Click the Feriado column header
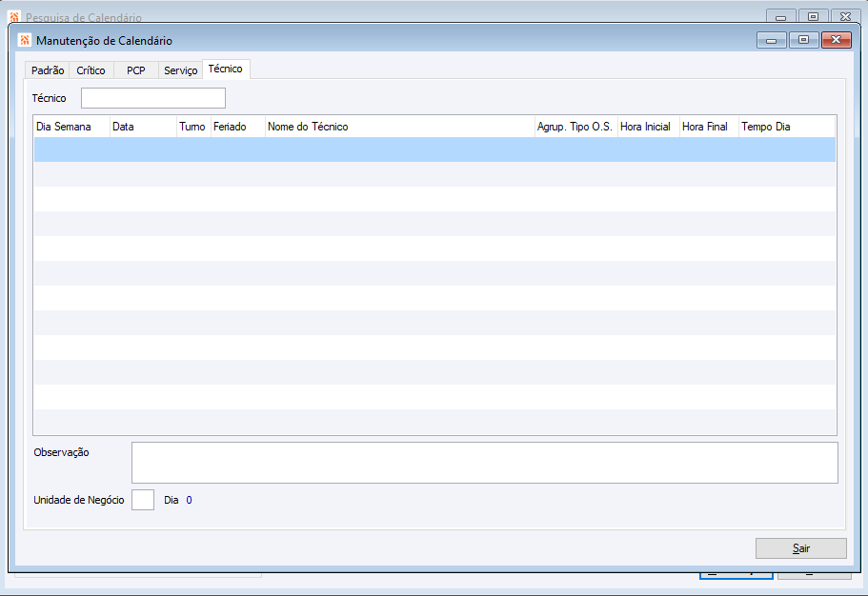Screen dimensions: 868x596 (238, 127)
